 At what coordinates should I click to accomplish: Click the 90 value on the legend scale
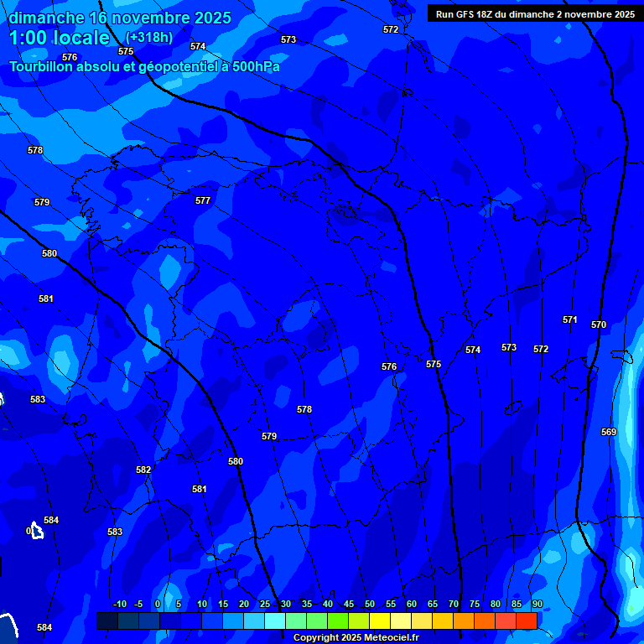tap(537, 605)
